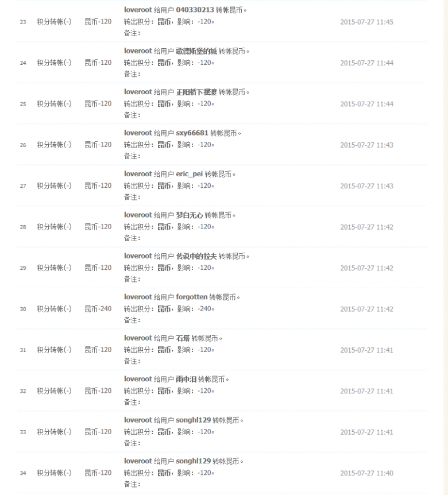This screenshot has height=495, width=448.
Task: Click the 2015-07-27 11:45 timestamp
Action: tap(366, 22)
